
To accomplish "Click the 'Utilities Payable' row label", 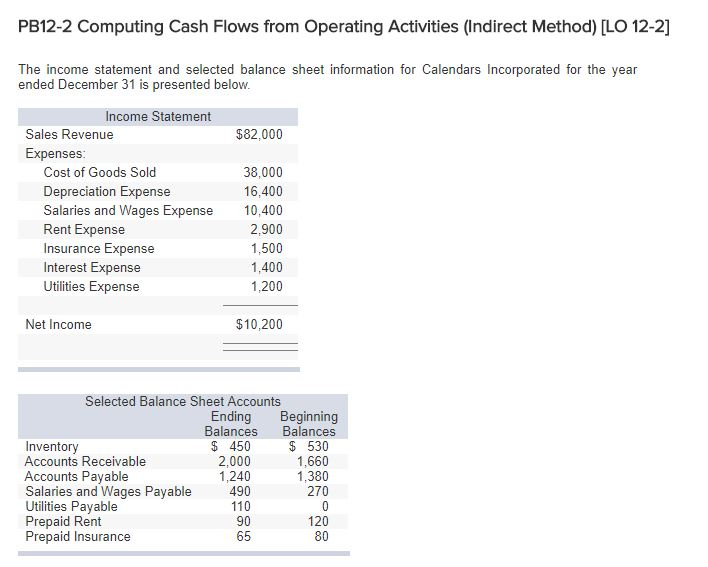I will point(71,507).
